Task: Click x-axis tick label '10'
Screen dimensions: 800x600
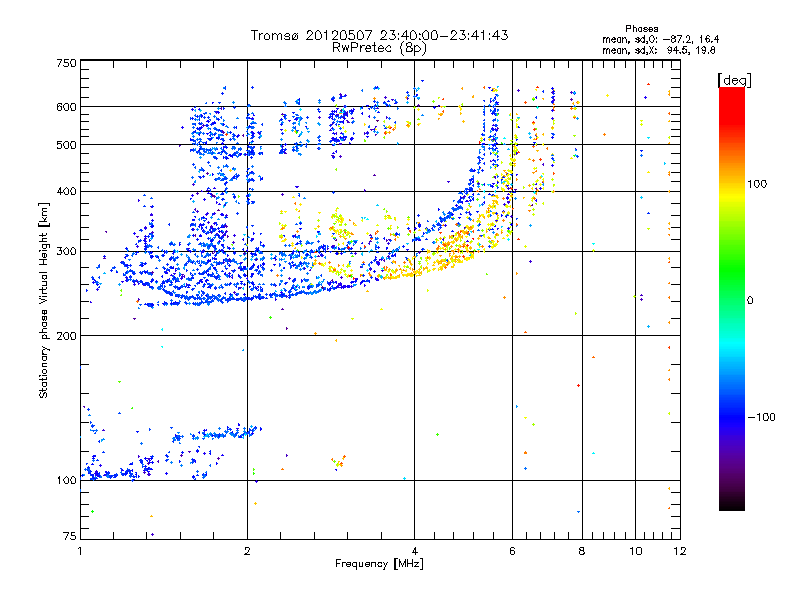Action: pyautogui.click(x=635, y=551)
